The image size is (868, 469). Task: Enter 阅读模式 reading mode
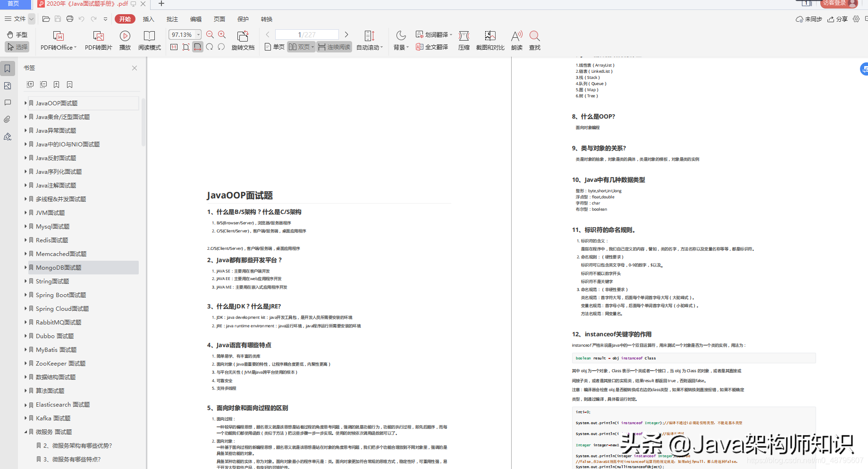click(x=150, y=41)
